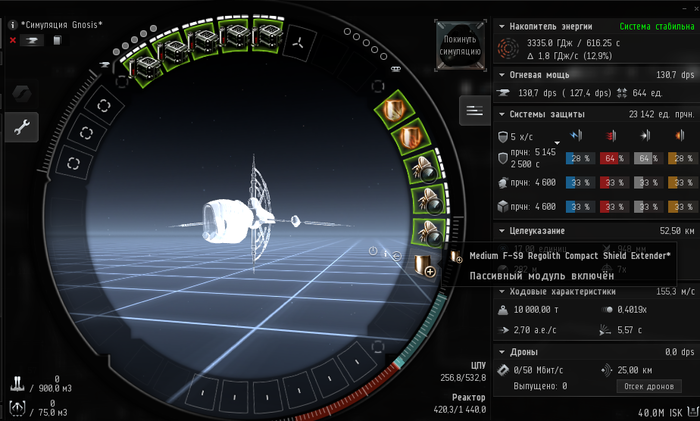Collapse the Огневая мощь section
The image size is (700, 421).
pyautogui.click(x=501, y=74)
